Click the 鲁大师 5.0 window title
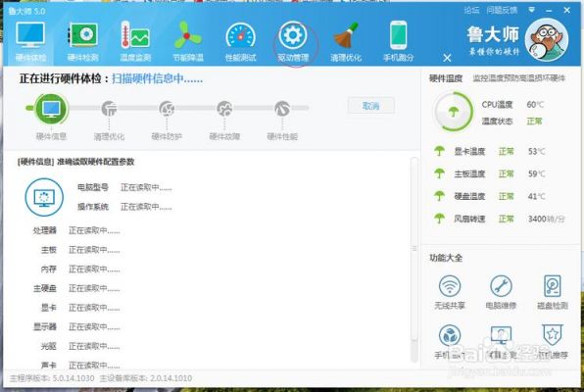Viewport: 584px width, 392px height. click(x=26, y=11)
